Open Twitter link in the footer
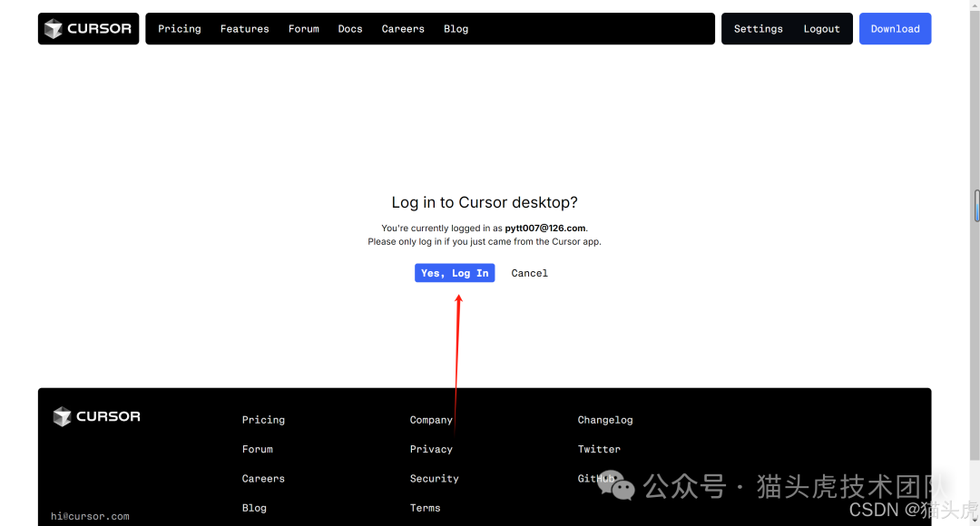Screen dimensions: 980x526 point(599,449)
